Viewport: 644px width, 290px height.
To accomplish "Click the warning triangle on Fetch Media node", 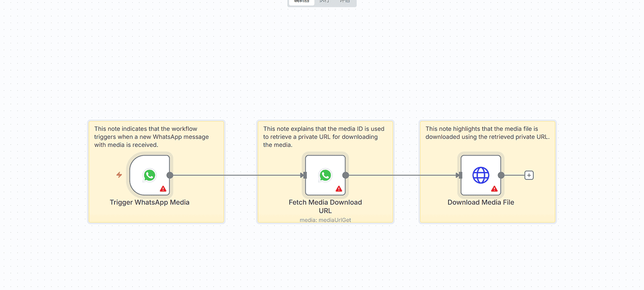I will (339, 189).
